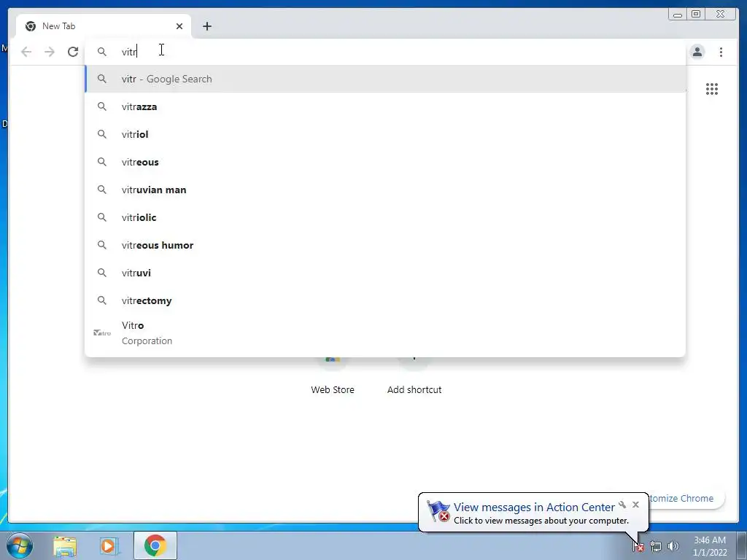The image size is (747, 560).
Task: Click the Vitro company logo icon
Action: [x=102, y=332]
